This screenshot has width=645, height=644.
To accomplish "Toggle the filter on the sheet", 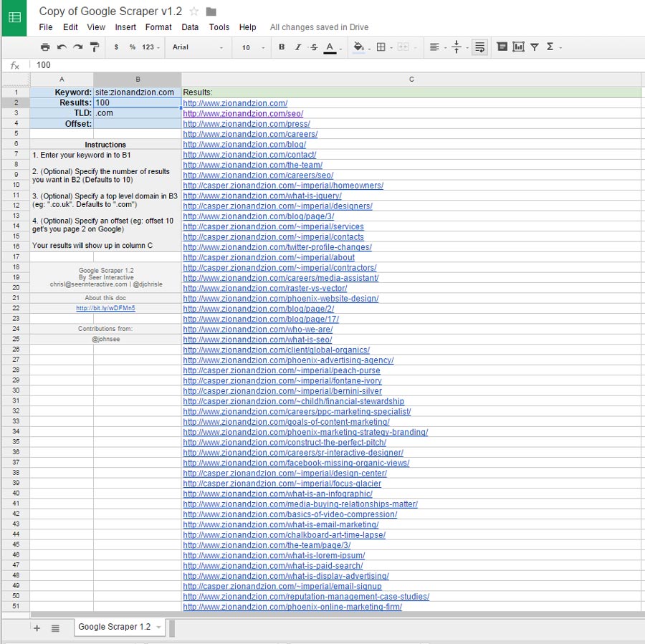I will pos(535,47).
